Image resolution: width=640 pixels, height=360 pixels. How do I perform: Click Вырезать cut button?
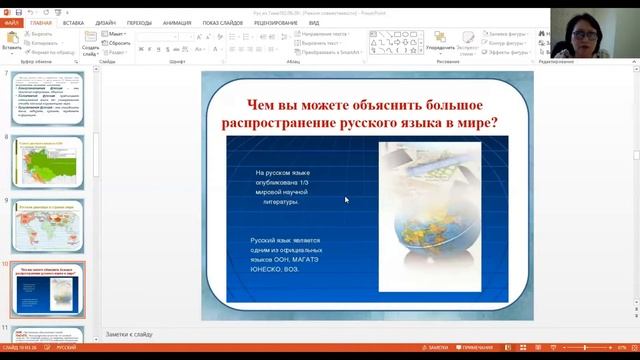click(x=38, y=34)
